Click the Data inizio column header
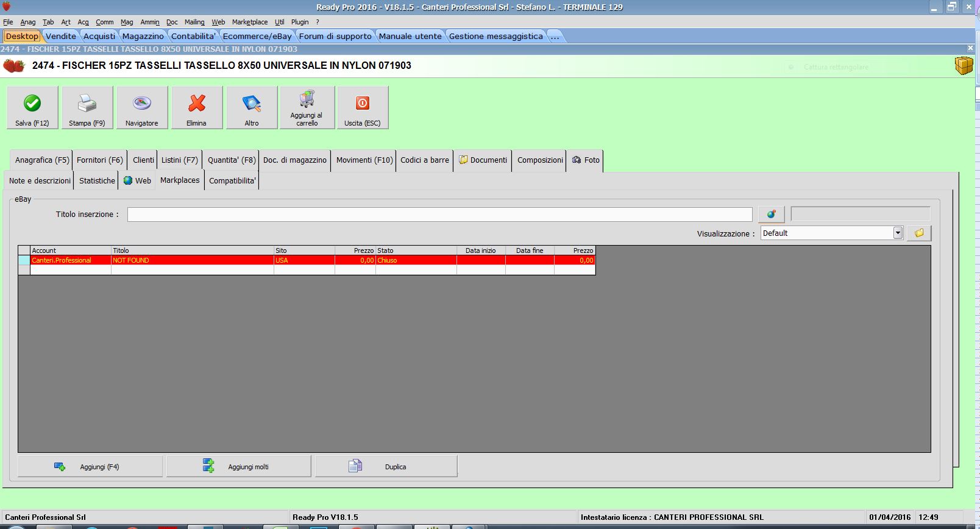The width and height of the screenshot is (980, 529). tap(481, 250)
